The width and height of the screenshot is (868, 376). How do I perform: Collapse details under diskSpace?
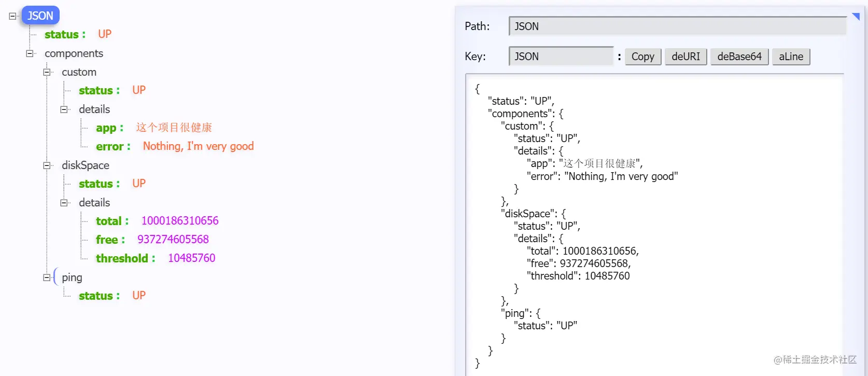coord(64,203)
